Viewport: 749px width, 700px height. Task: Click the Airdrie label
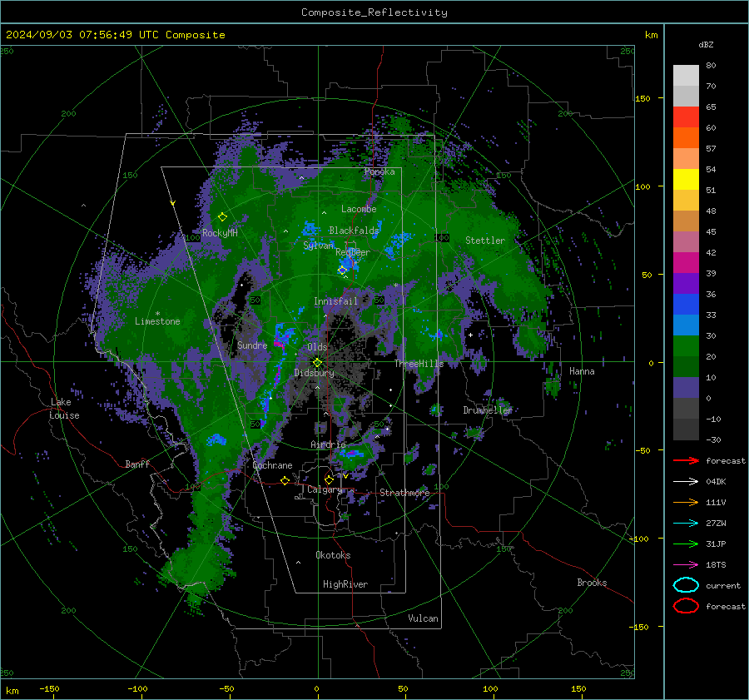coord(328,444)
